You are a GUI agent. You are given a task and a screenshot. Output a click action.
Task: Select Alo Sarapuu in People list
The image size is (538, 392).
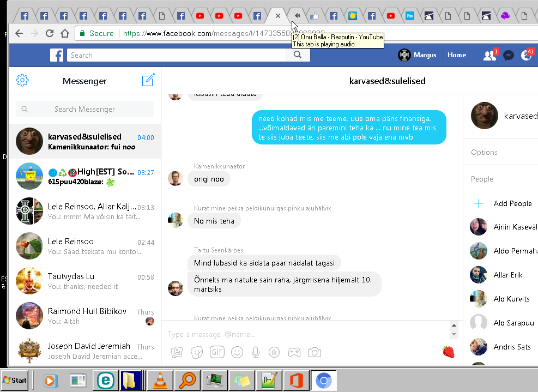(x=502, y=323)
